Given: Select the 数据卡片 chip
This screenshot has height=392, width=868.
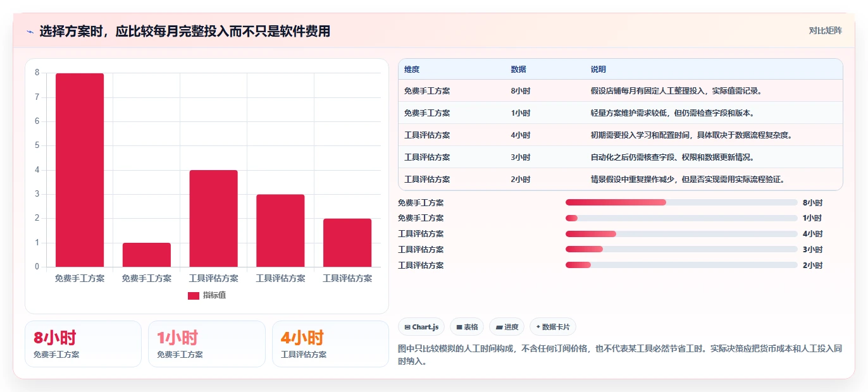Looking at the screenshot, I should [x=553, y=327].
